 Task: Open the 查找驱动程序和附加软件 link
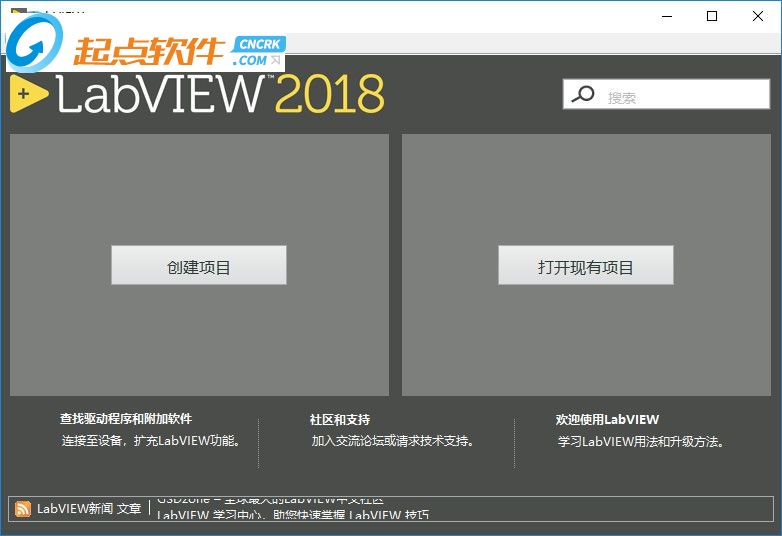click(126, 419)
